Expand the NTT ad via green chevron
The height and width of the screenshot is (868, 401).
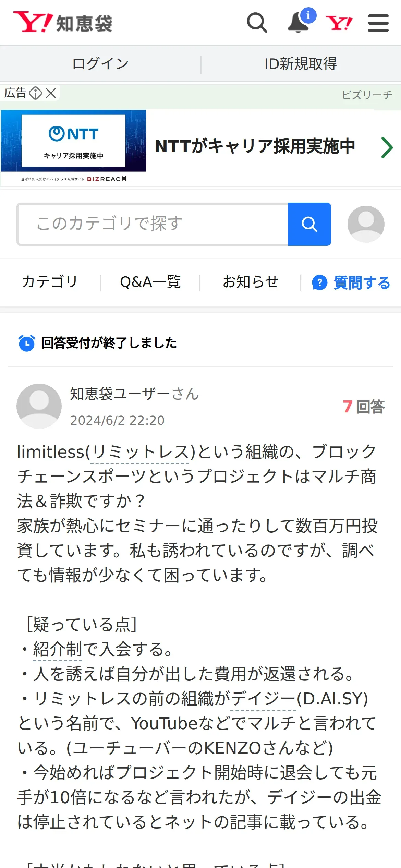coord(387,147)
